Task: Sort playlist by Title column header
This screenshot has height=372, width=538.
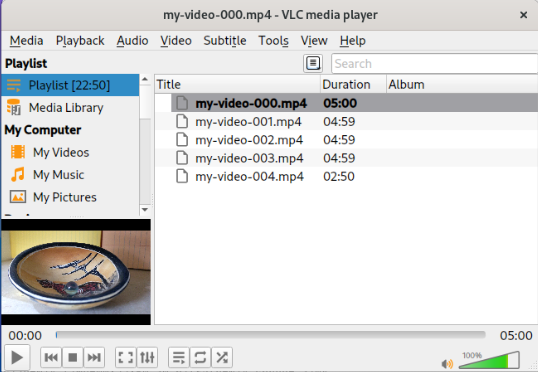Action: (237, 84)
